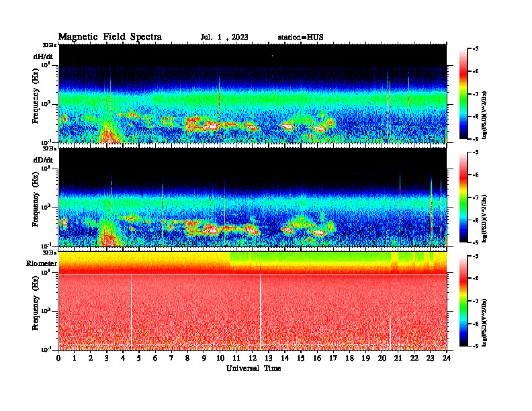
Task: Click hour "15" on the Universal Time axis
Action: 301,358
